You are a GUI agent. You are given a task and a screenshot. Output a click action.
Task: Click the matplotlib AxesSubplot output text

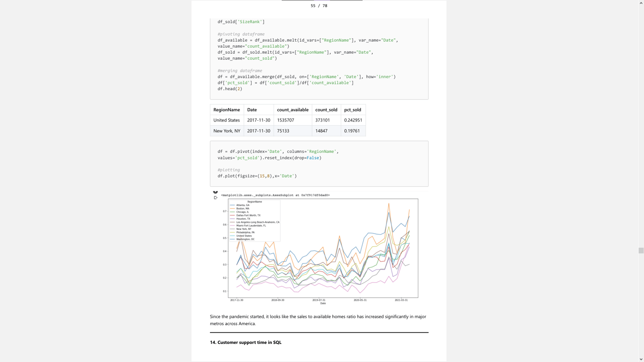click(275, 195)
